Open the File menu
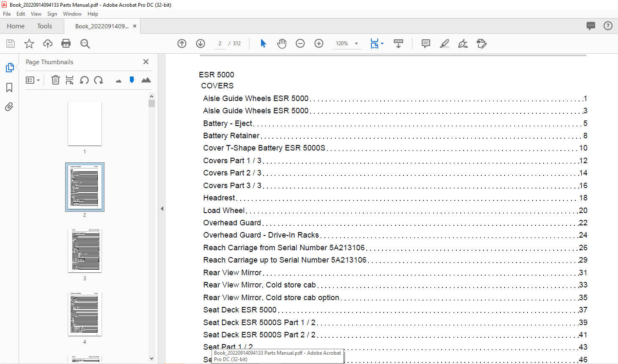Screen dimensions: 618x364 coord(7,14)
